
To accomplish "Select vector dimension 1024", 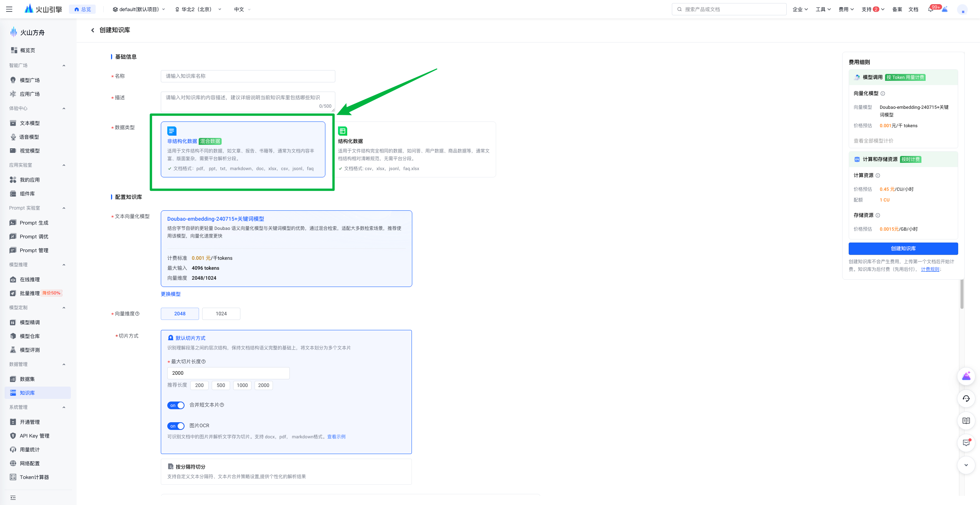I will point(221,314).
